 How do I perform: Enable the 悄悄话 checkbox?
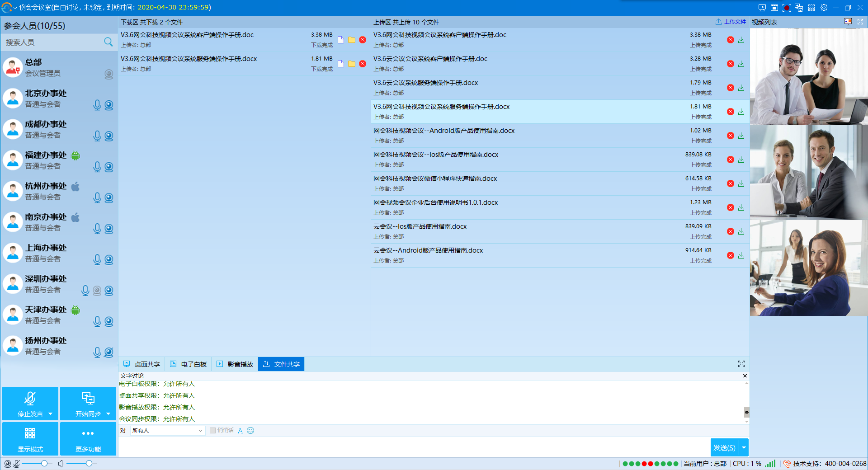pyautogui.click(x=212, y=431)
